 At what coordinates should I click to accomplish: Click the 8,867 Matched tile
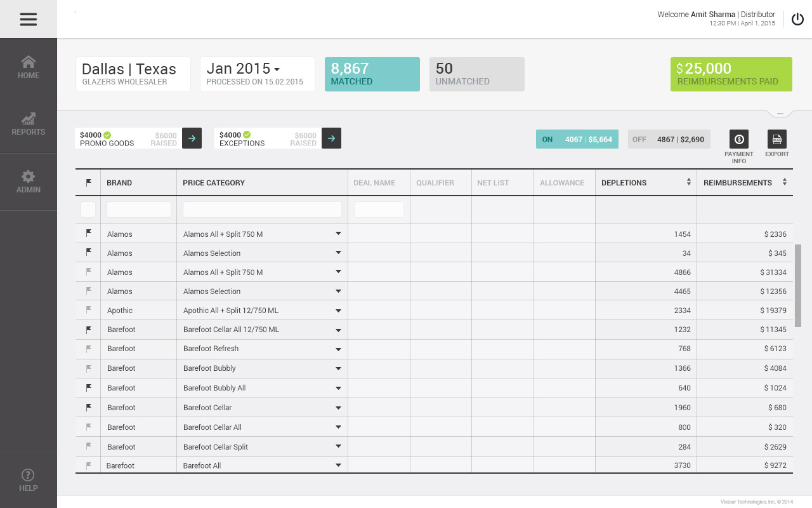click(372, 74)
